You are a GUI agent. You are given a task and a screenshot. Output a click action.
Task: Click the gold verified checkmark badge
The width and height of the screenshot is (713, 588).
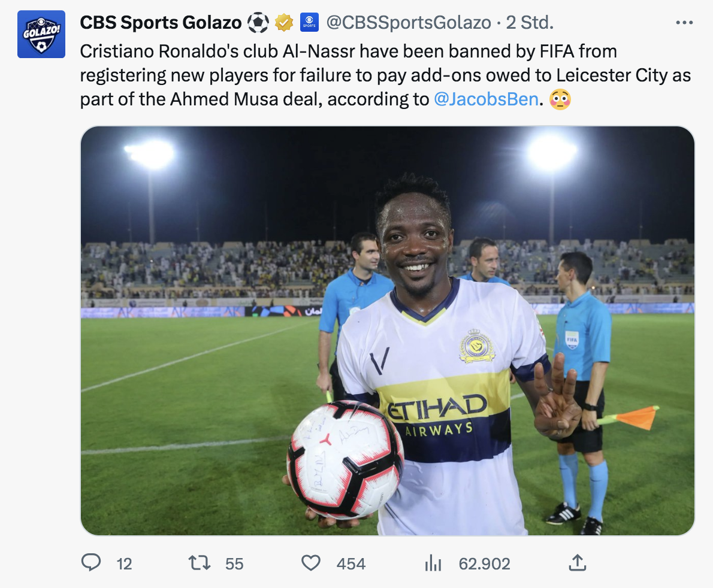pos(284,23)
